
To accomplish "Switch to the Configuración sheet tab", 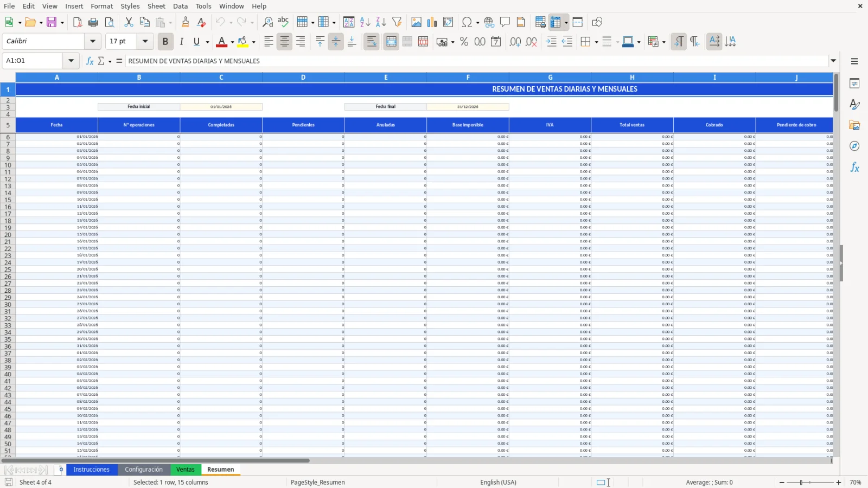I will (144, 470).
